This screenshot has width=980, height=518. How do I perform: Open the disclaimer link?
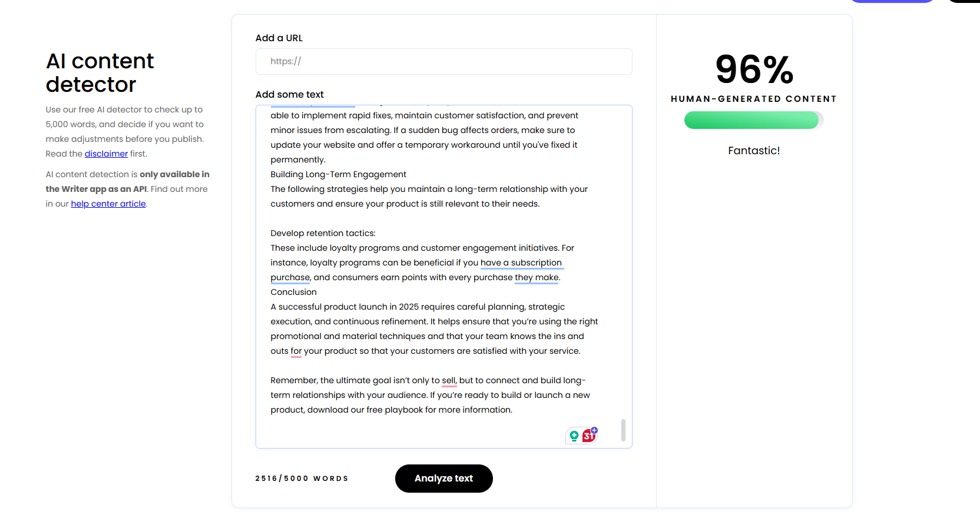106,154
